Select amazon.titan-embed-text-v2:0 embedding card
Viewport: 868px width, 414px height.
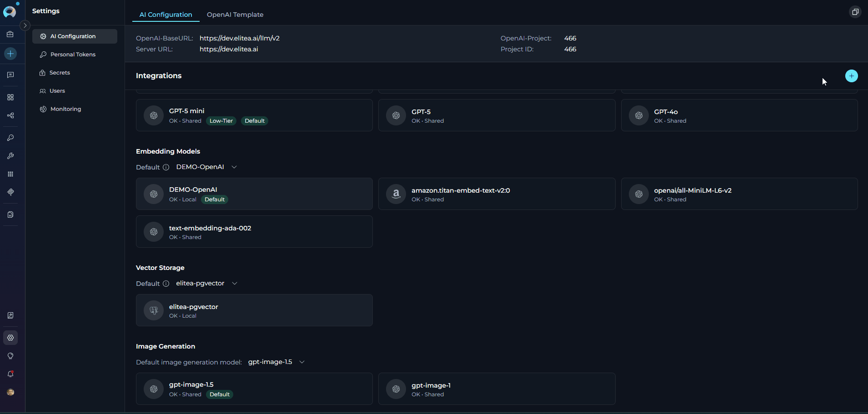497,194
